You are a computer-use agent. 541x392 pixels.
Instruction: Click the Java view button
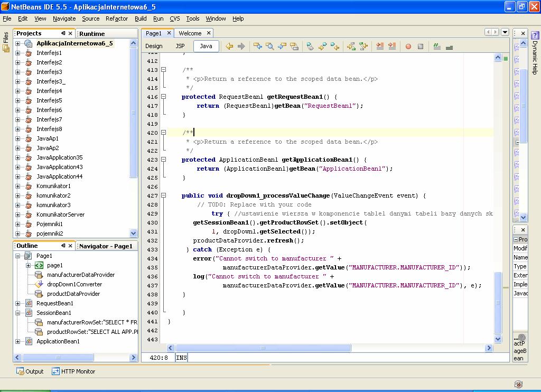pyautogui.click(x=206, y=46)
